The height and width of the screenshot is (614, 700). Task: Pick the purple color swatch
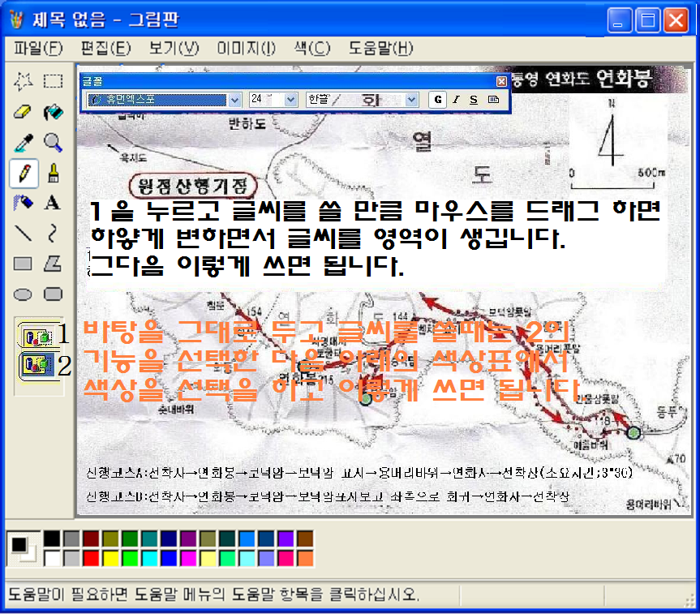(188, 539)
